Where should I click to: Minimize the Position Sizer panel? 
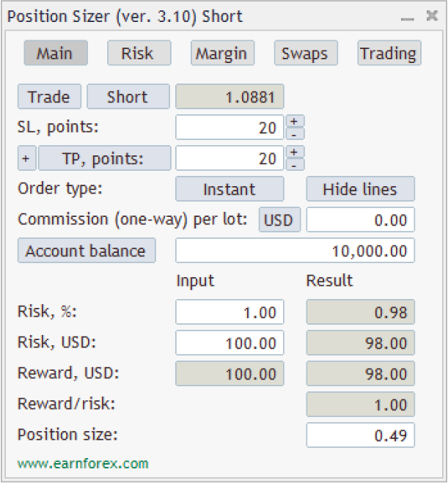tap(408, 17)
